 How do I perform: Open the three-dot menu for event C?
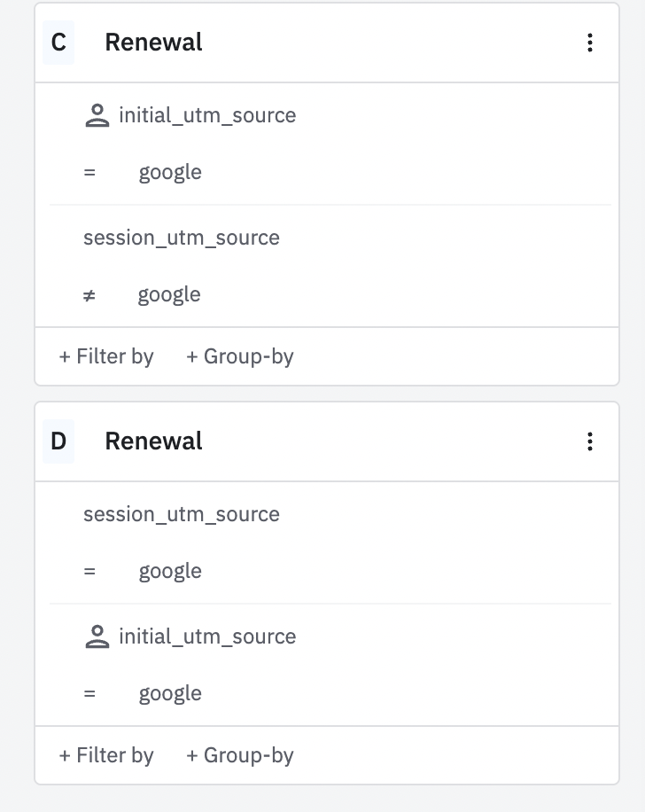[x=590, y=43]
